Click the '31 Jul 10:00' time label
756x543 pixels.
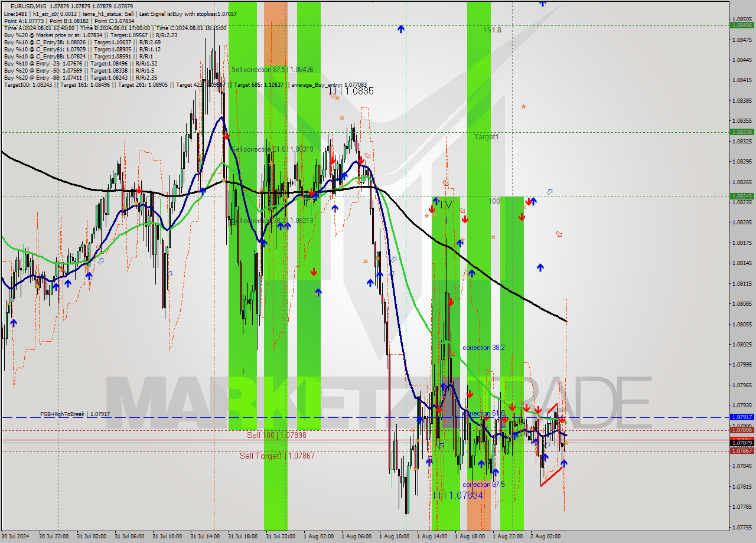(x=167, y=537)
